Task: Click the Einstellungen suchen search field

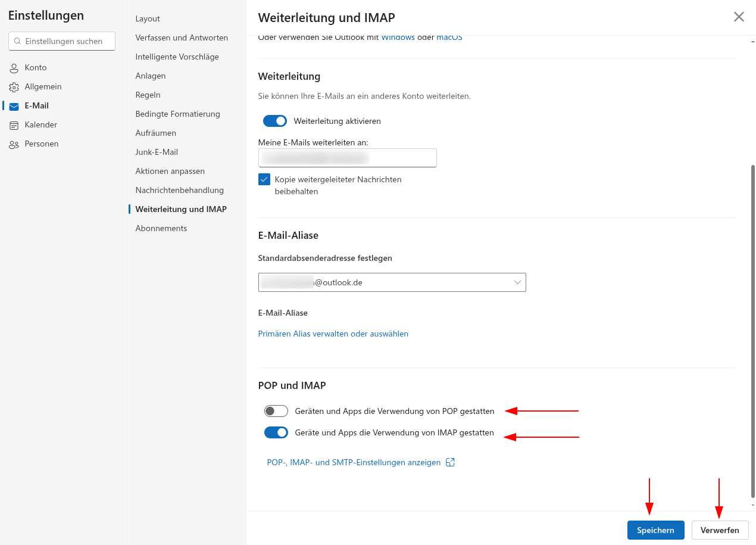Action: (x=62, y=41)
